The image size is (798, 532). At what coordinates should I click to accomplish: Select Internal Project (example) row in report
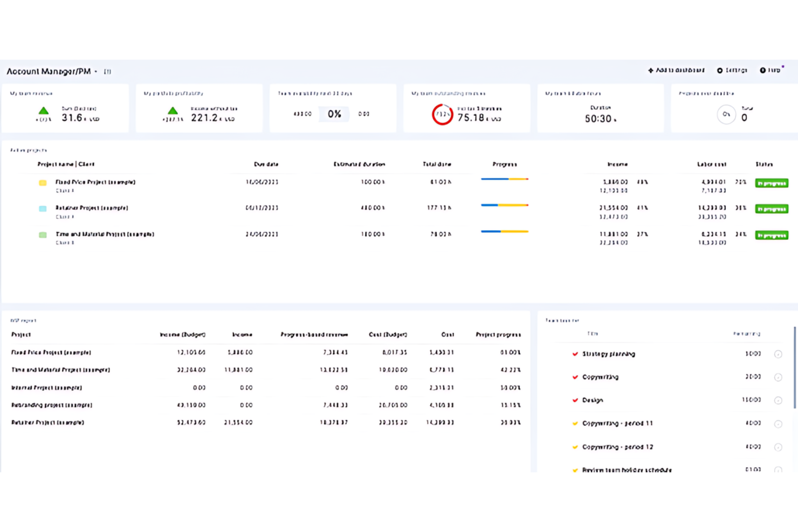click(x=266, y=388)
